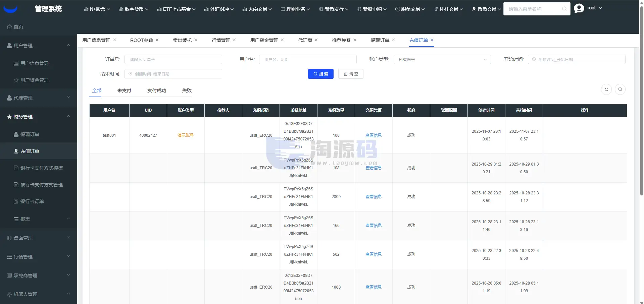Close the 卖出委托 tab
Viewport: 644px width, 304px height.
(196, 40)
